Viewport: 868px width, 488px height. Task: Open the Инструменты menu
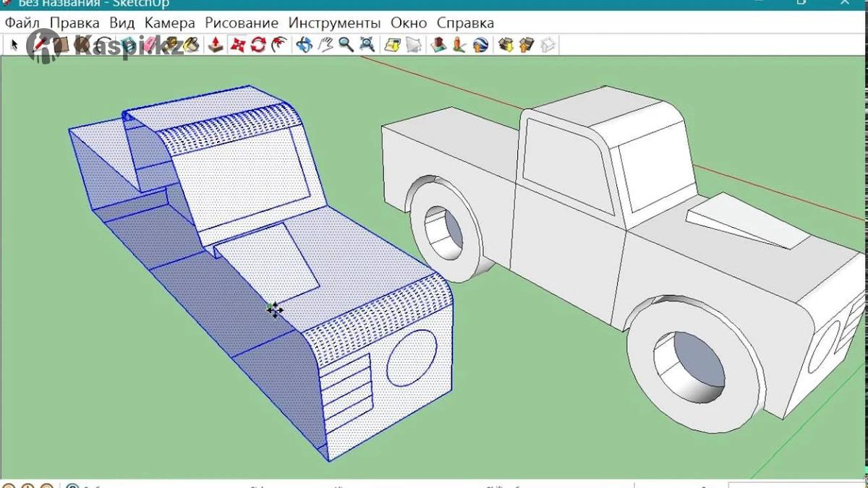click(335, 22)
